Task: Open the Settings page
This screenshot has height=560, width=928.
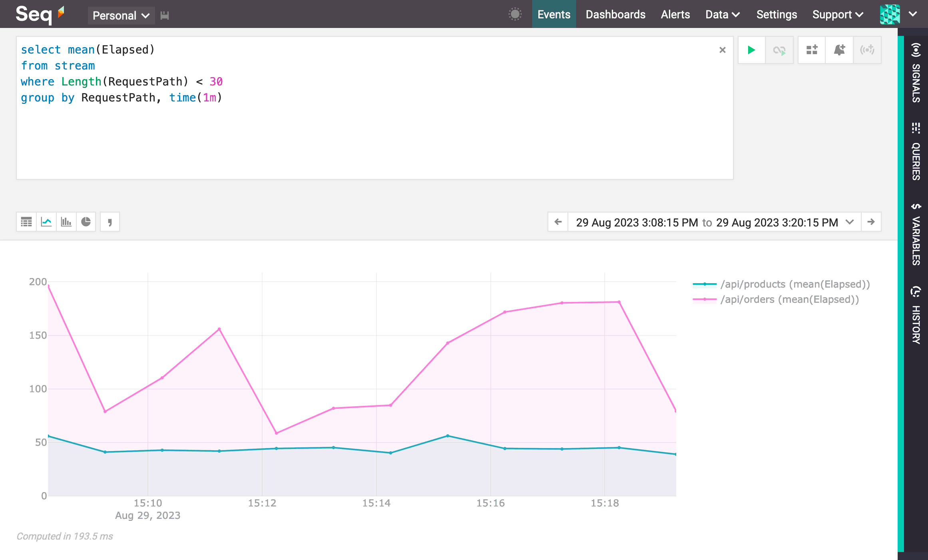Action: (777, 14)
